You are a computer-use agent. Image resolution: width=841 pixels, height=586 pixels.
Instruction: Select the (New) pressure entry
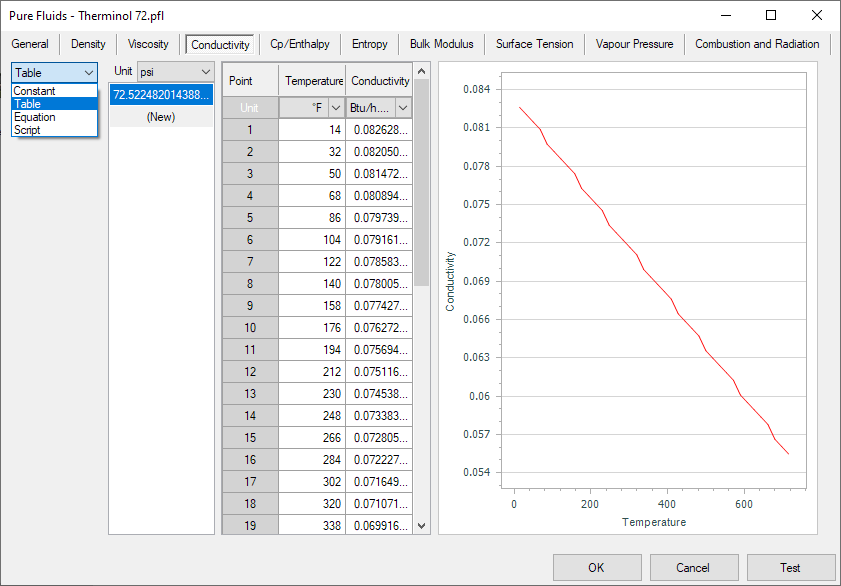(161, 117)
